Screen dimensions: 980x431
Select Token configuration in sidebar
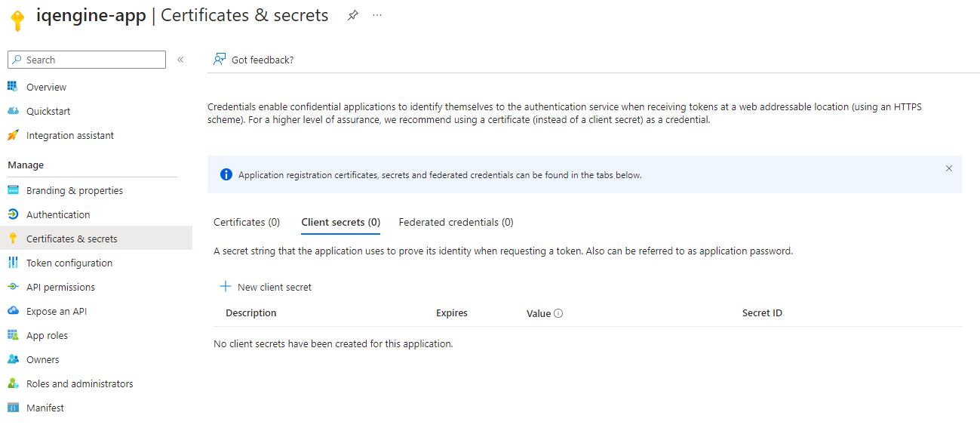(x=69, y=263)
